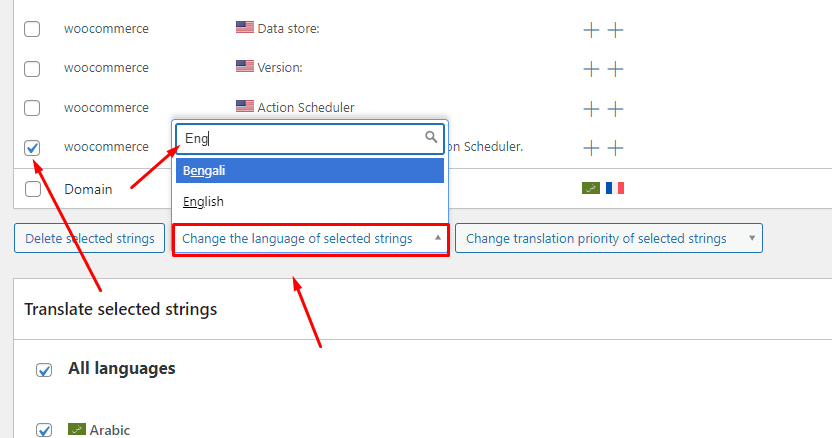Screen dimensions: 832x438
Task: Check the Data store string checkbox
Action: point(32,29)
